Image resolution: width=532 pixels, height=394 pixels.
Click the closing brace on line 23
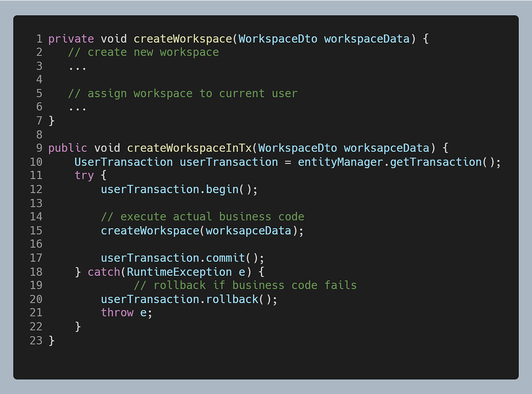click(x=52, y=340)
